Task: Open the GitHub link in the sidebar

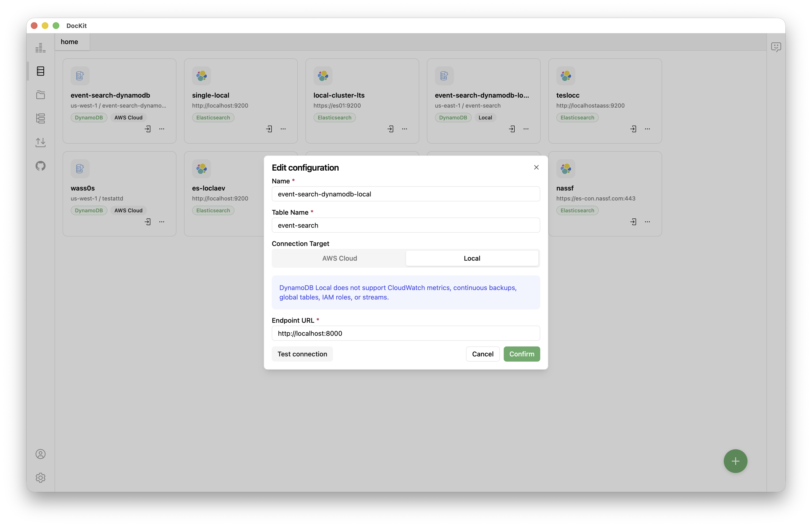Action: 40,166
